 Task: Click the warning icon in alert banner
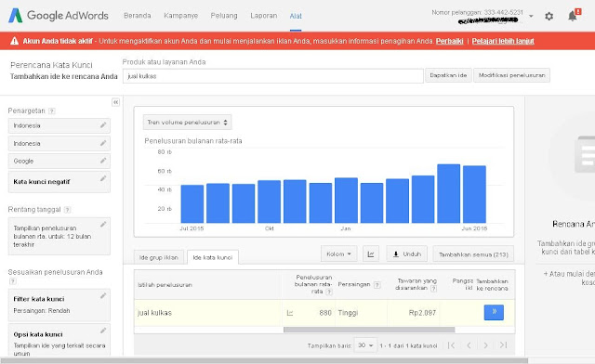(x=14, y=41)
